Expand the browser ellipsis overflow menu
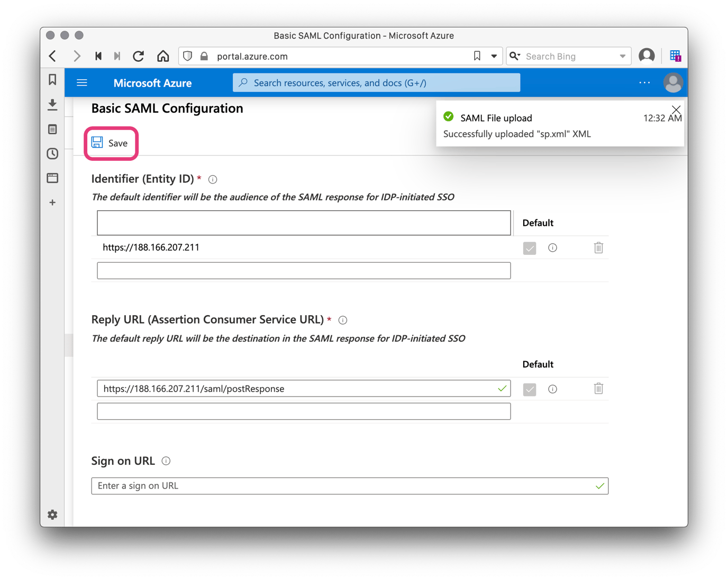Image resolution: width=728 pixels, height=580 pixels. [644, 82]
